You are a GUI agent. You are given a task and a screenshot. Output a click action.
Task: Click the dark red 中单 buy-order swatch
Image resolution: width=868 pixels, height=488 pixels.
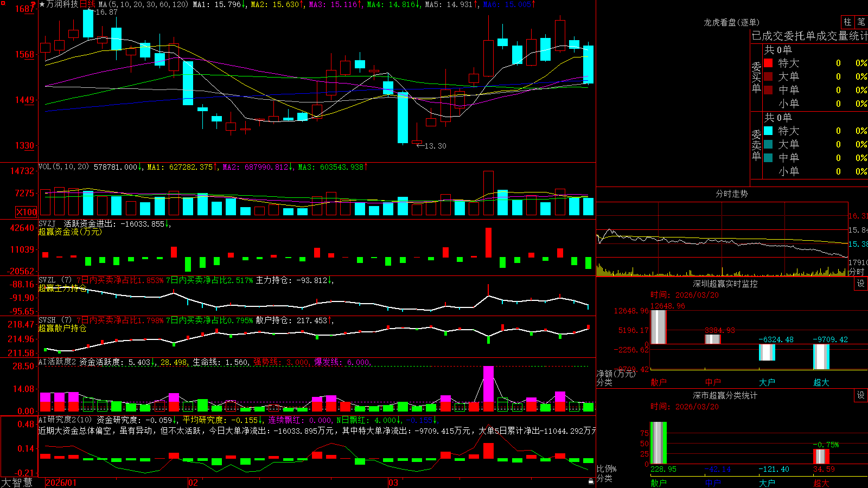tap(768, 90)
